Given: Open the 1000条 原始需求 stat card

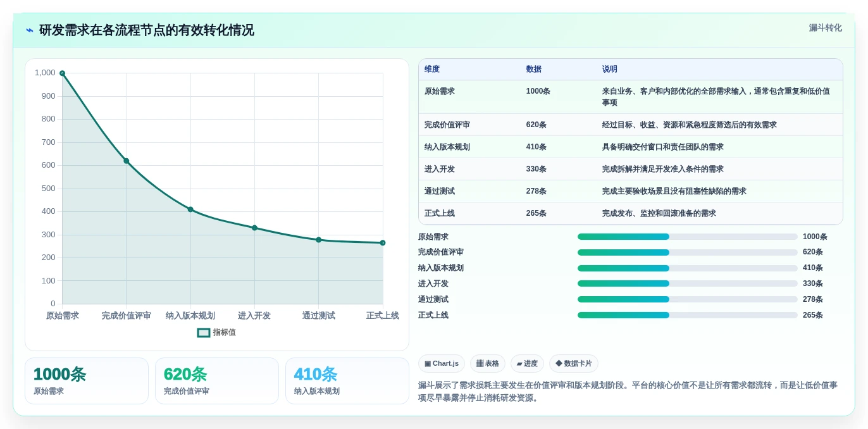Looking at the screenshot, I should coord(87,381).
